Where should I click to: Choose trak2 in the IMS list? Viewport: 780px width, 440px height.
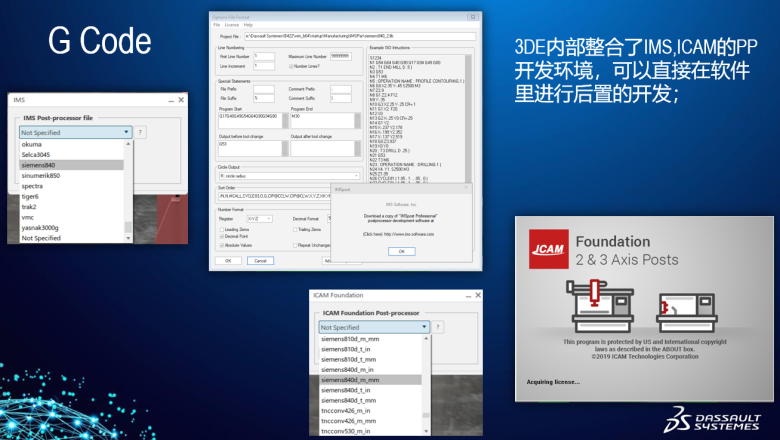coord(72,207)
